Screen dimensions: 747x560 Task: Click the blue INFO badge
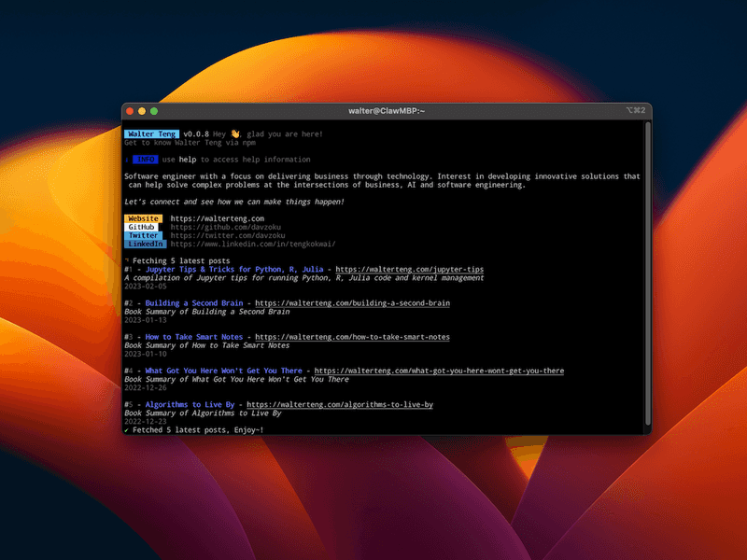[x=145, y=160]
